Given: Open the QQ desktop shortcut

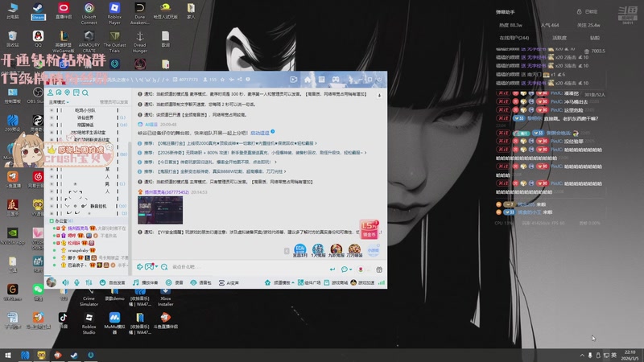Looking at the screenshot, I should pyautogui.click(x=38, y=39).
